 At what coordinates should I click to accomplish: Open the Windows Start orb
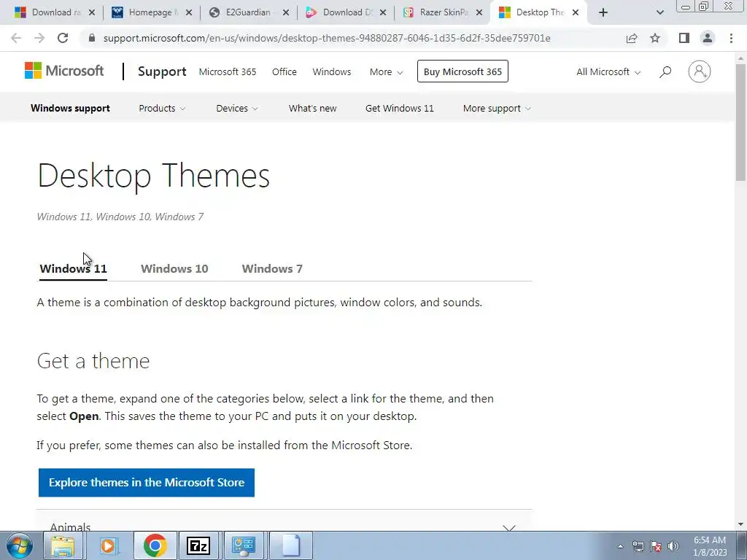(19, 545)
